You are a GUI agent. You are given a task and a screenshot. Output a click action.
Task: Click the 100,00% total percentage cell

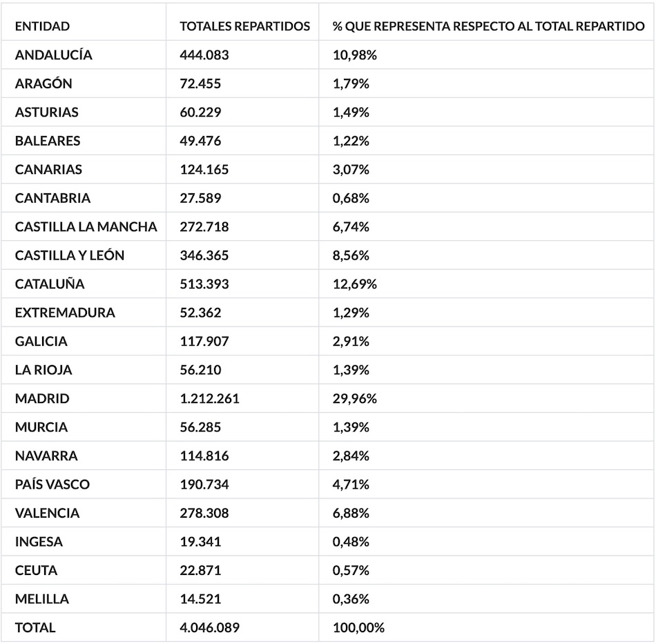(x=358, y=628)
